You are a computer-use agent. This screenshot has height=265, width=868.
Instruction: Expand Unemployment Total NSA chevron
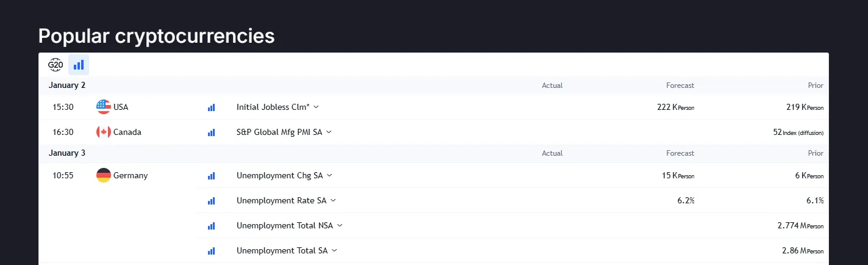pyautogui.click(x=340, y=225)
